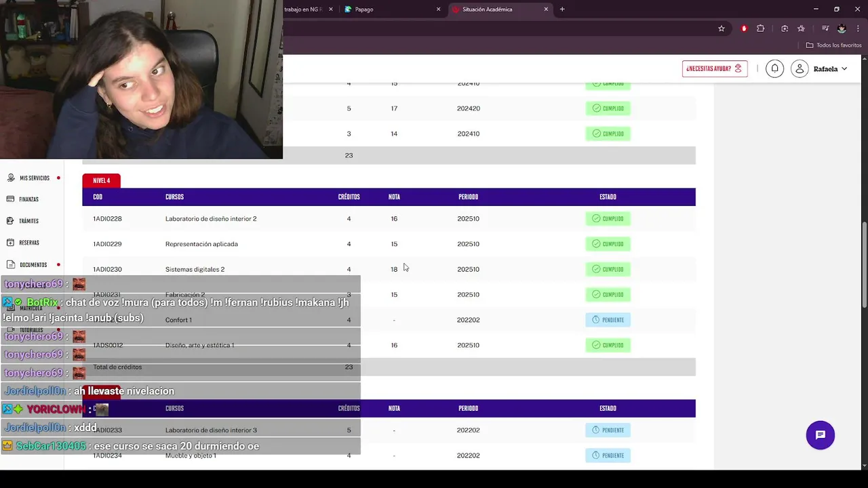
Task: Click the Nota header in Nivel 4 table
Action: [x=394, y=197]
